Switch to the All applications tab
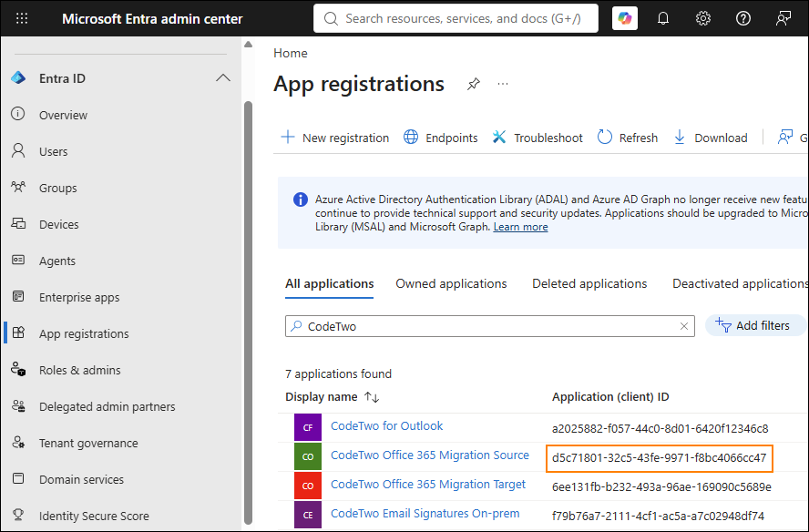This screenshot has height=532, width=809. 329,284
